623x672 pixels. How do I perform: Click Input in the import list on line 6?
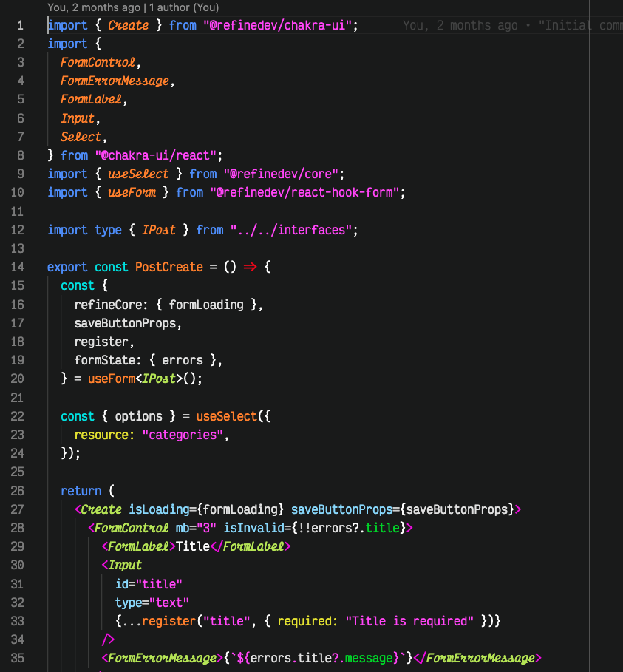click(78, 118)
